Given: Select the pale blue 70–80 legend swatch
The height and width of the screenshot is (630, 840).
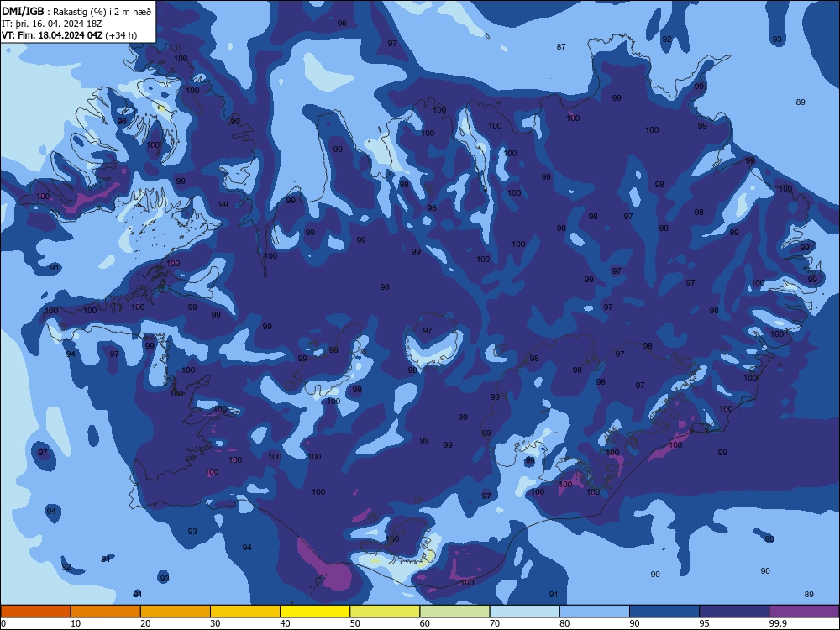Looking at the screenshot, I should (524, 612).
